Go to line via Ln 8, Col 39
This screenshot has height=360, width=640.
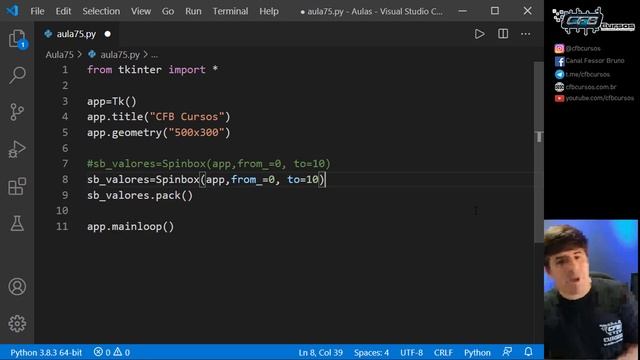(x=320, y=352)
